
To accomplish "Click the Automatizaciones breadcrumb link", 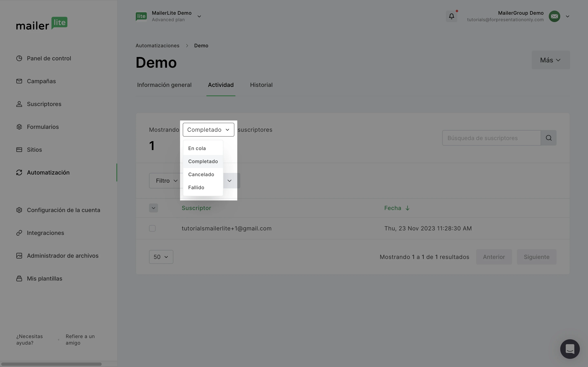I will pyautogui.click(x=157, y=46).
